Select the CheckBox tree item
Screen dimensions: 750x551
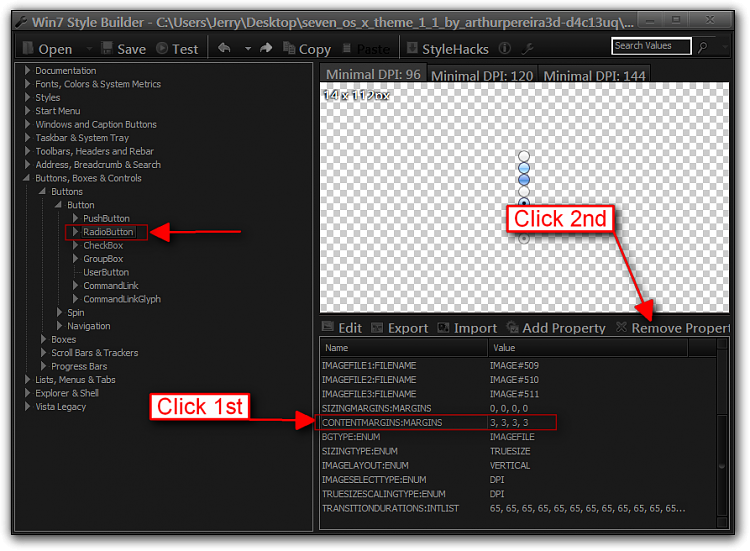coord(103,245)
